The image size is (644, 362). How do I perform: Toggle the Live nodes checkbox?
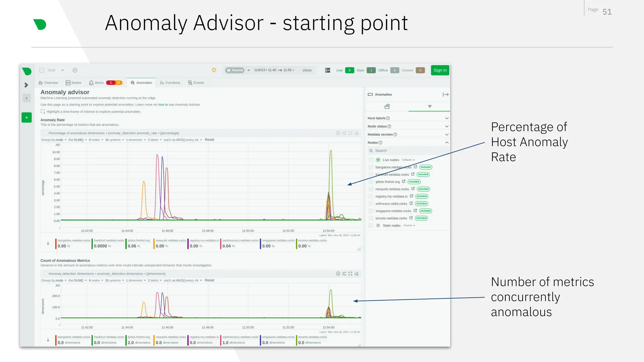pos(371,160)
